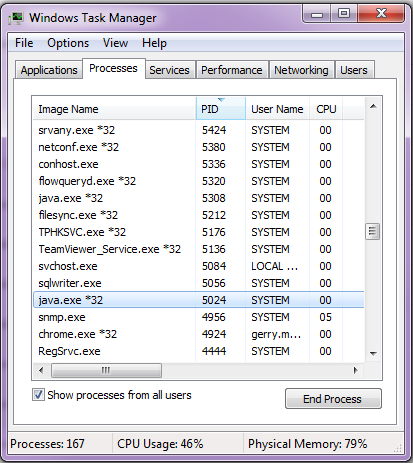Select the filesync.exe *32 process
The height and width of the screenshot is (463, 413).
point(198,215)
